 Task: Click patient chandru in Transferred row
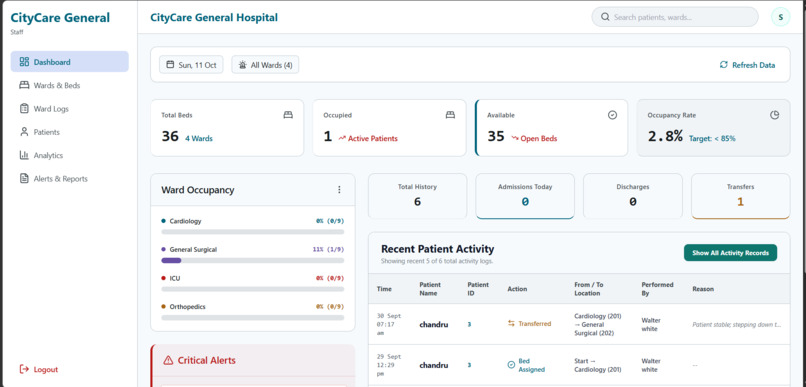click(434, 324)
